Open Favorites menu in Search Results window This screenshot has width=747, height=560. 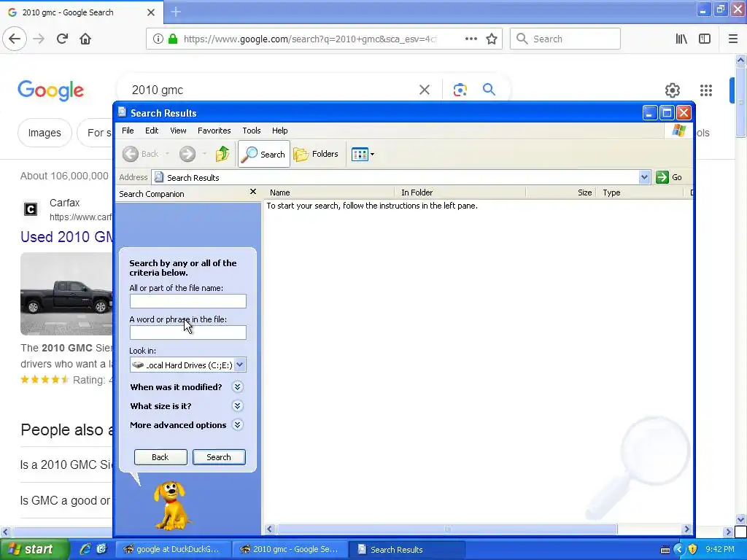pyautogui.click(x=214, y=131)
